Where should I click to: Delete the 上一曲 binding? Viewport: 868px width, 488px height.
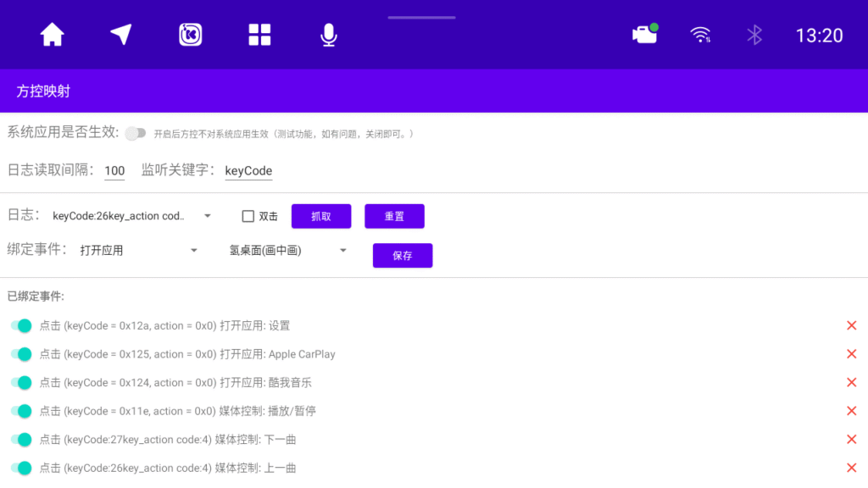[x=851, y=468]
